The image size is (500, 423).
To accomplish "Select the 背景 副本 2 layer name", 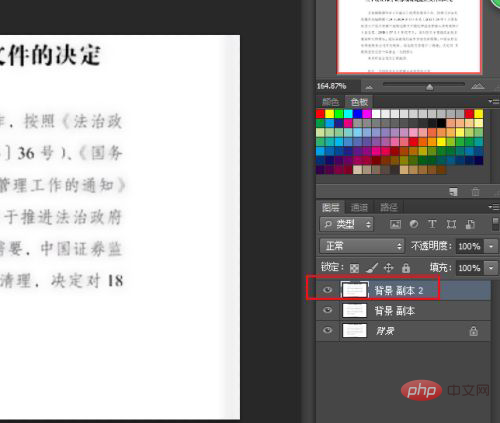I will 399,291.
